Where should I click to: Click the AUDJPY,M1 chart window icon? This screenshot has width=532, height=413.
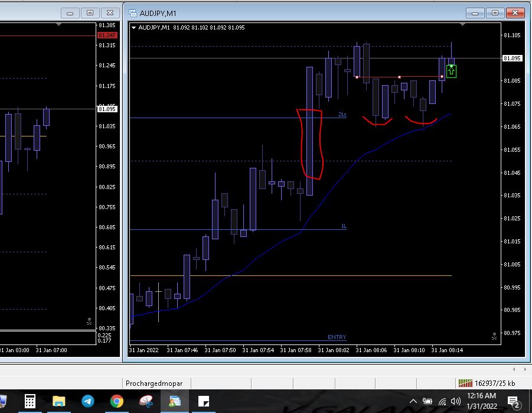[x=133, y=13]
